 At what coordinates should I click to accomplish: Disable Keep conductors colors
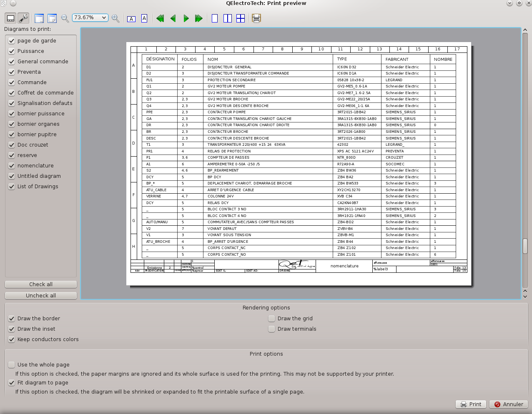pos(11,339)
